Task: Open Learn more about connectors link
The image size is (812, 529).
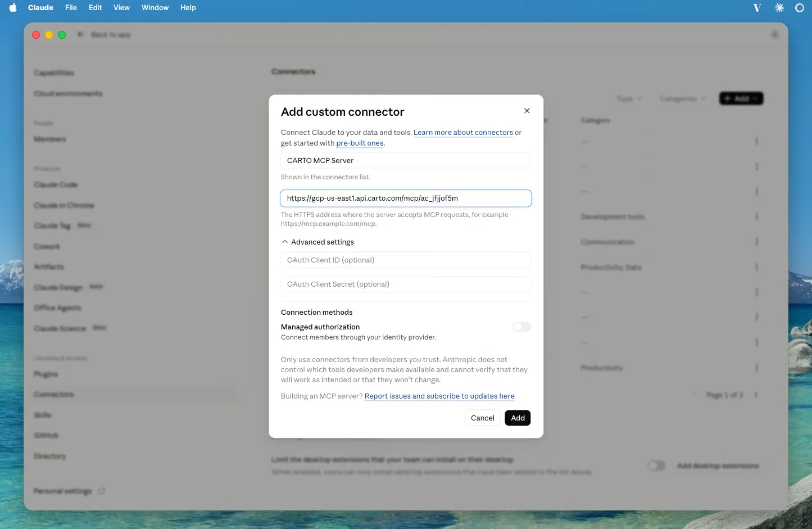Action: [x=463, y=133]
